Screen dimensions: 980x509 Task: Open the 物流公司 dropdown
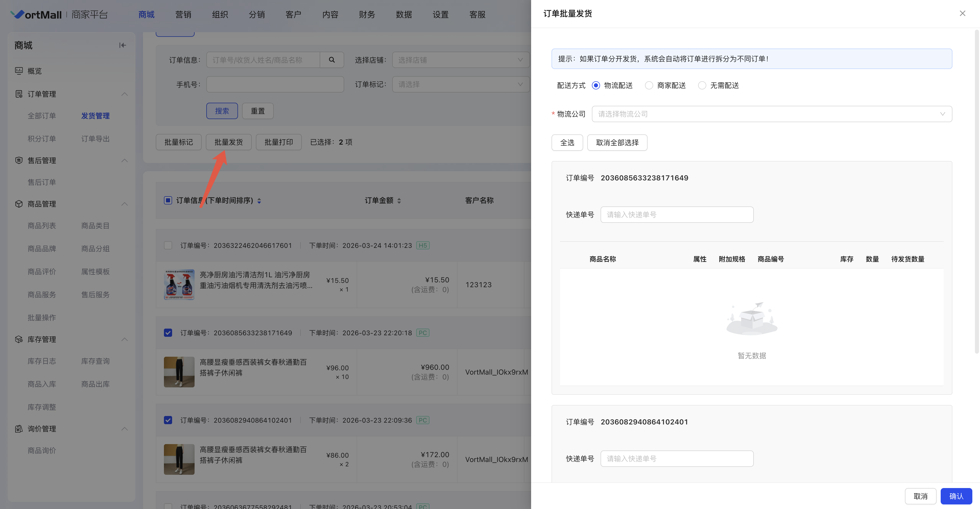772,114
